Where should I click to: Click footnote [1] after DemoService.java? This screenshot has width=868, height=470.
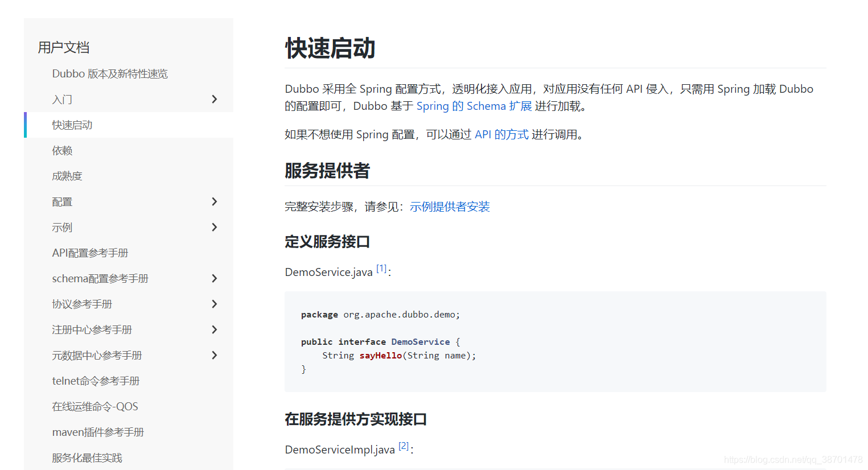click(381, 269)
